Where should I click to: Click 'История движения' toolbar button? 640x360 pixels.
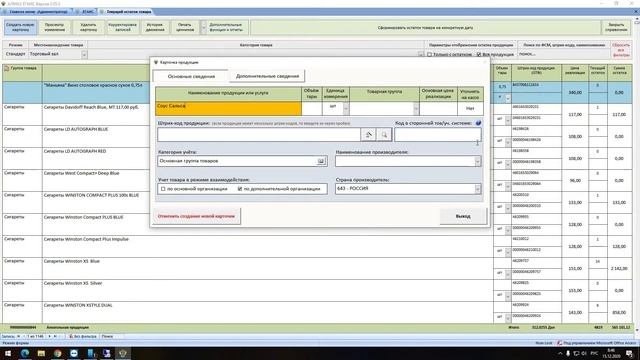[x=155, y=27]
